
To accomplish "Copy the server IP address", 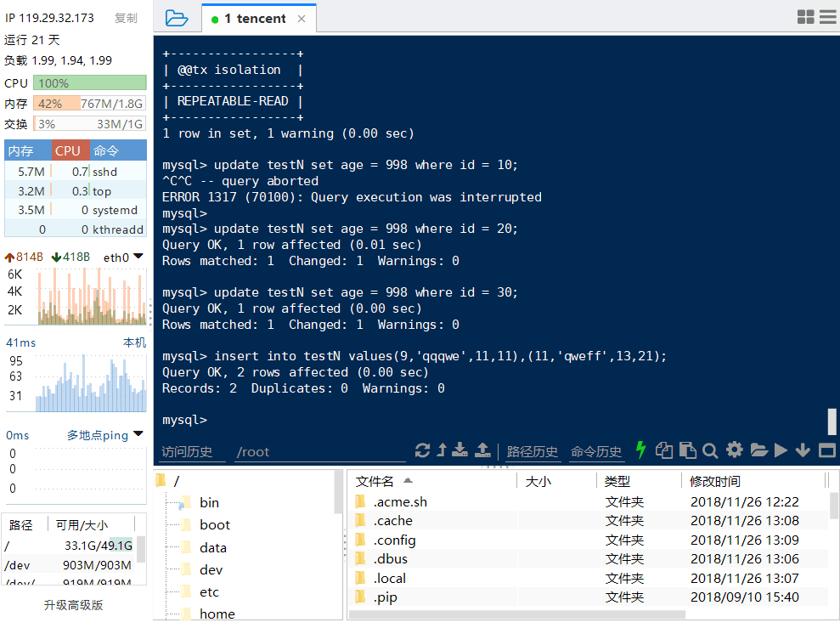I will pyautogui.click(x=126, y=18).
